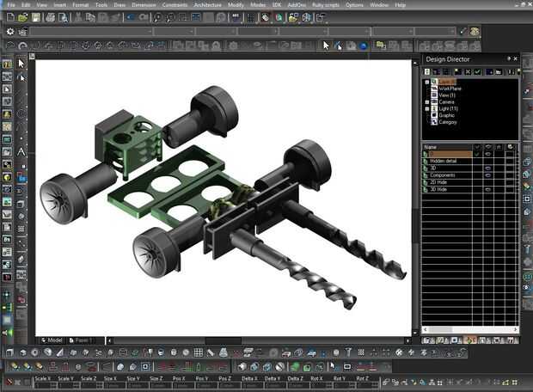Open the second dropdown in property toolbar
This screenshot has height=392, width=533.
click(175, 32)
